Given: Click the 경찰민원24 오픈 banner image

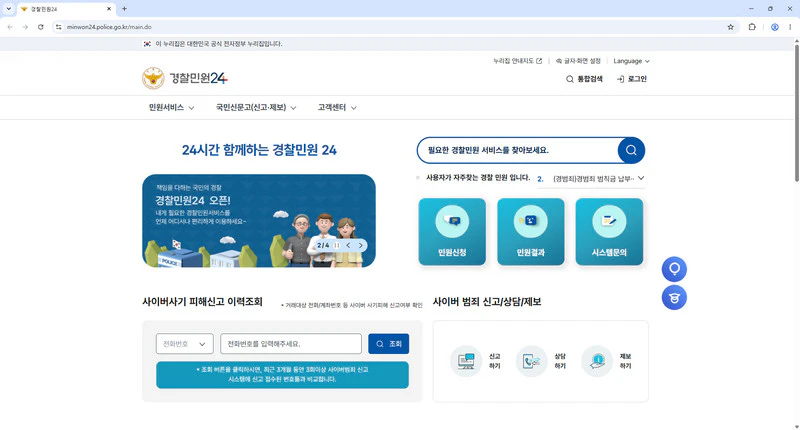Looking at the screenshot, I should pyautogui.click(x=259, y=221).
